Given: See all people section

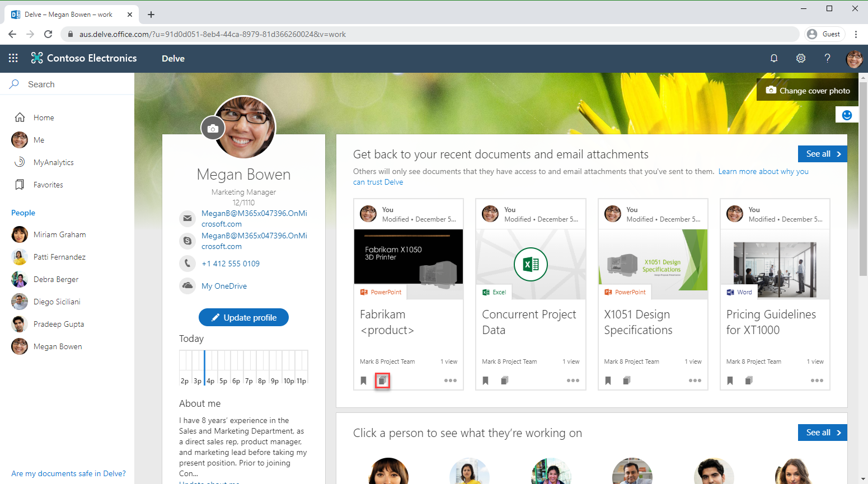Looking at the screenshot, I should tap(823, 433).
